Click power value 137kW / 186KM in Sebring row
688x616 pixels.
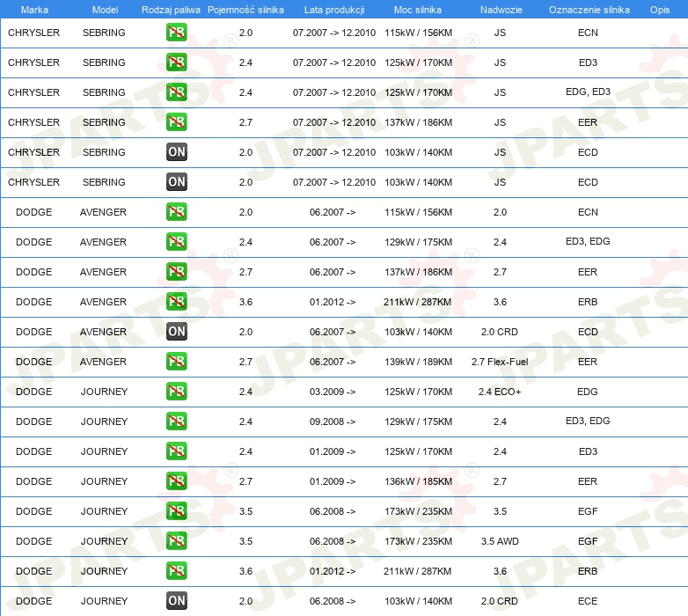pos(418,122)
